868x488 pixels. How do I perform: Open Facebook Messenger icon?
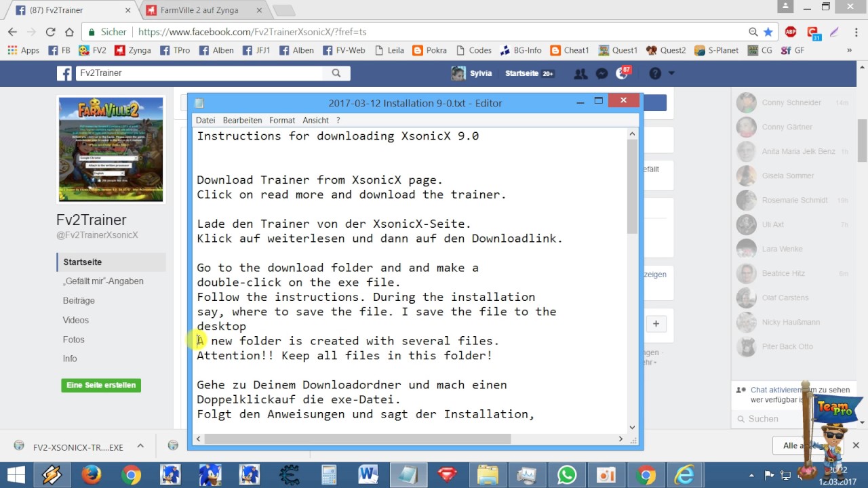601,73
